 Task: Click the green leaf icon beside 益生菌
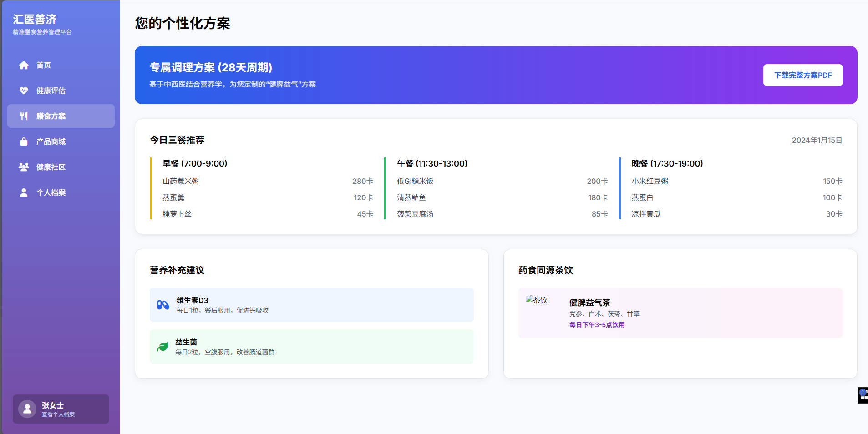click(x=162, y=347)
